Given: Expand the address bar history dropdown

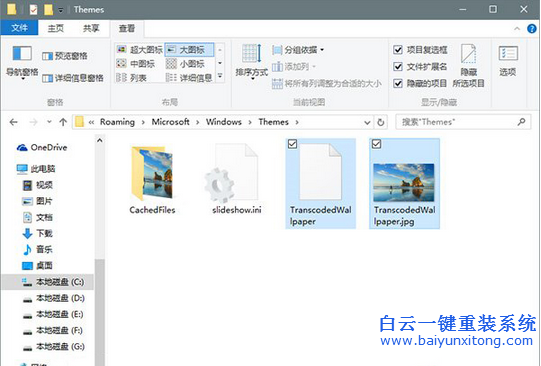Looking at the screenshot, I should [367, 122].
